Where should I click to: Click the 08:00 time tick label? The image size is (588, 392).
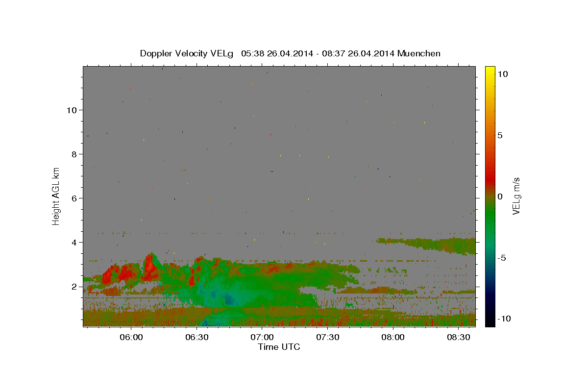coord(392,338)
